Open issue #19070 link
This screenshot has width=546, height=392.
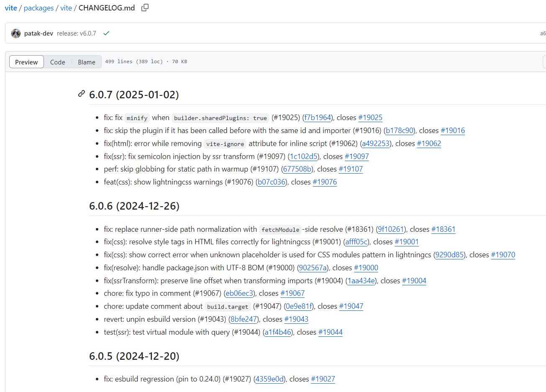[x=503, y=255]
